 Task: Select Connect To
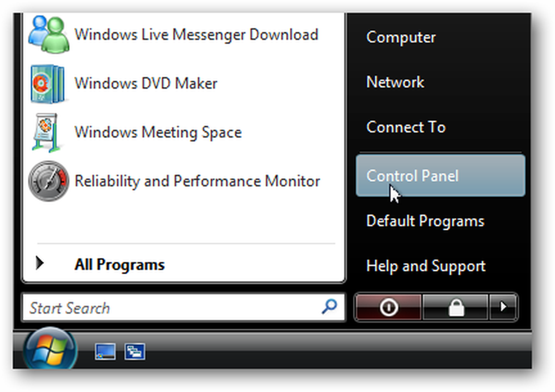coord(406,127)
